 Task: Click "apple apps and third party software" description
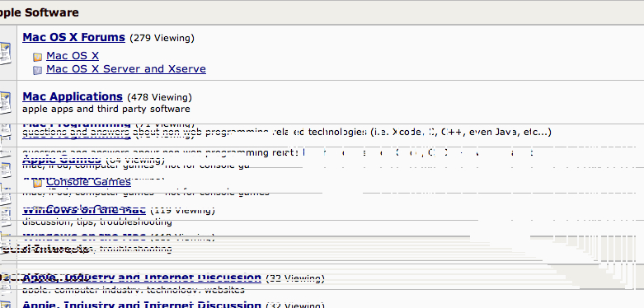tap(106, 109)
